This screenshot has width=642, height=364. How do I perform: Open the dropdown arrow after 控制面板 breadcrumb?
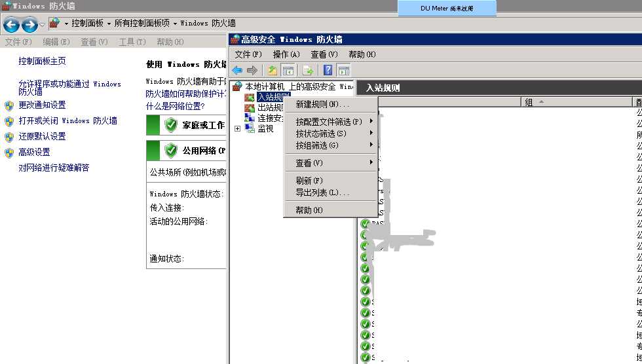pos(109,24)
